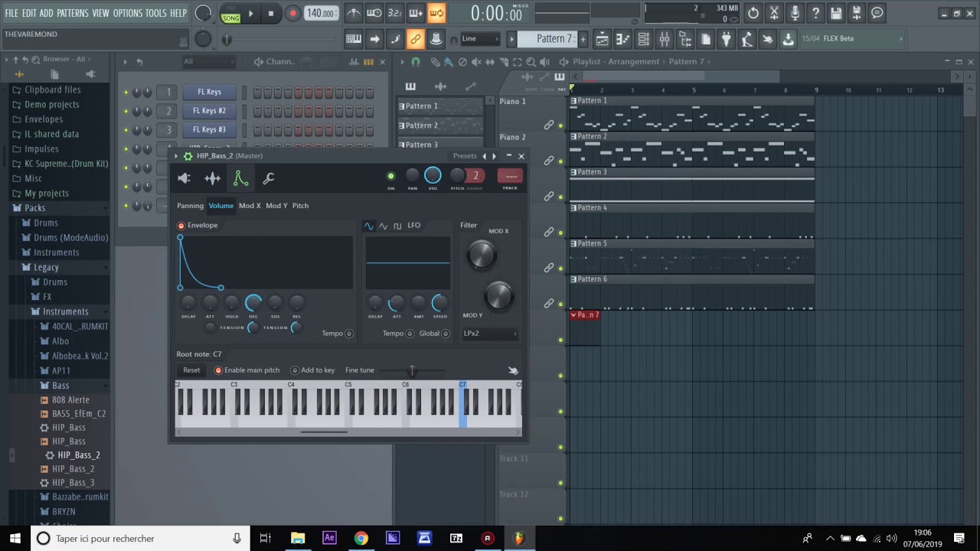Open the waveform settings icon in HIP_Bass_2
Viewport: 980px width, 551px height.
pos(212,178)
